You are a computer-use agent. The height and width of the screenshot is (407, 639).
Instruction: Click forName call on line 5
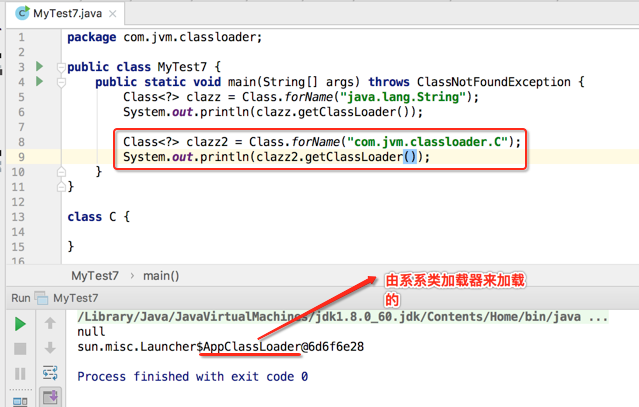pos(309,97)
